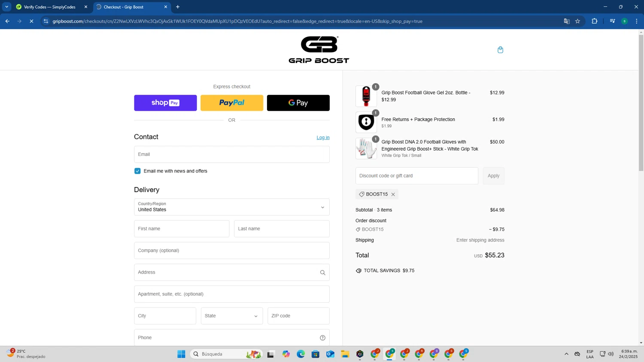Click the Grip Boost logo

[319, 50]
